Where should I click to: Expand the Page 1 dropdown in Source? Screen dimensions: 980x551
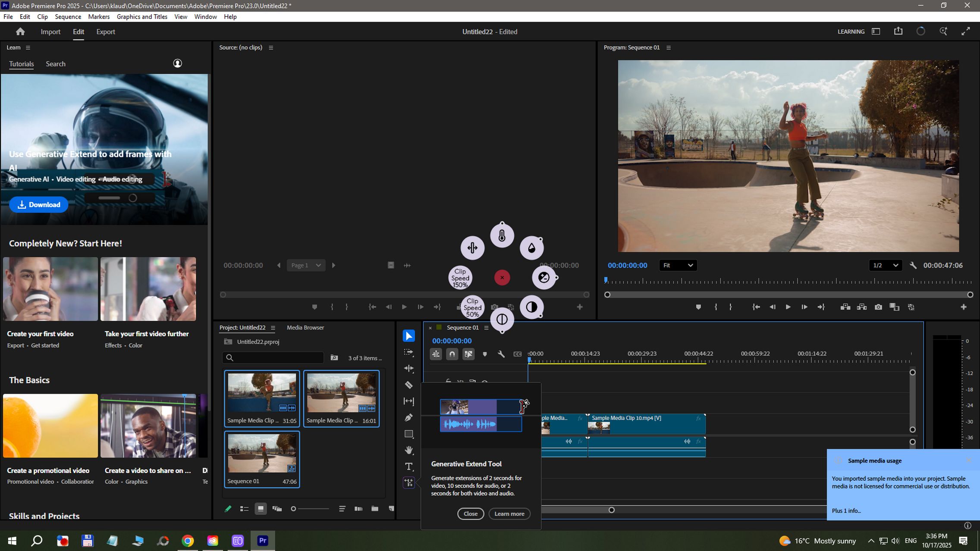point(306,265)
